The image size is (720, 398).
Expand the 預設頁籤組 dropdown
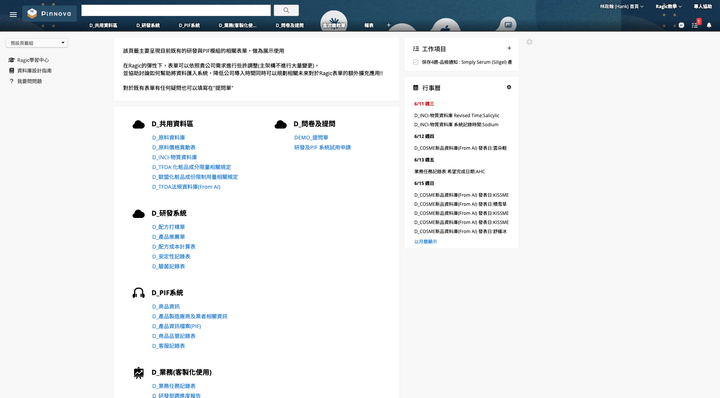pyautogui.click(x=37, y=43)
